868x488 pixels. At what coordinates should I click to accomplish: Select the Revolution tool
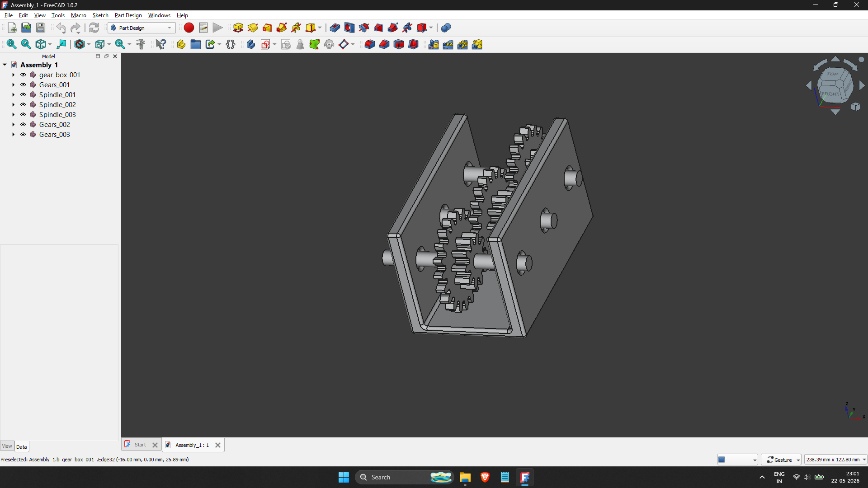253,28
